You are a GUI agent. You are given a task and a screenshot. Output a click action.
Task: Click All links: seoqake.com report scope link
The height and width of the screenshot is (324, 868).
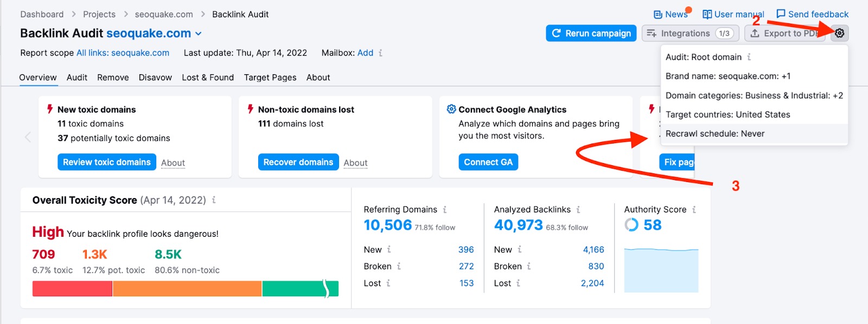click(123, 53)
